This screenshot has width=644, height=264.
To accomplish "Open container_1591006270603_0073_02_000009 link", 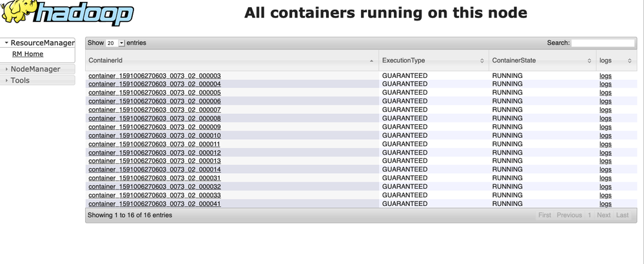I will click(155, 127).
